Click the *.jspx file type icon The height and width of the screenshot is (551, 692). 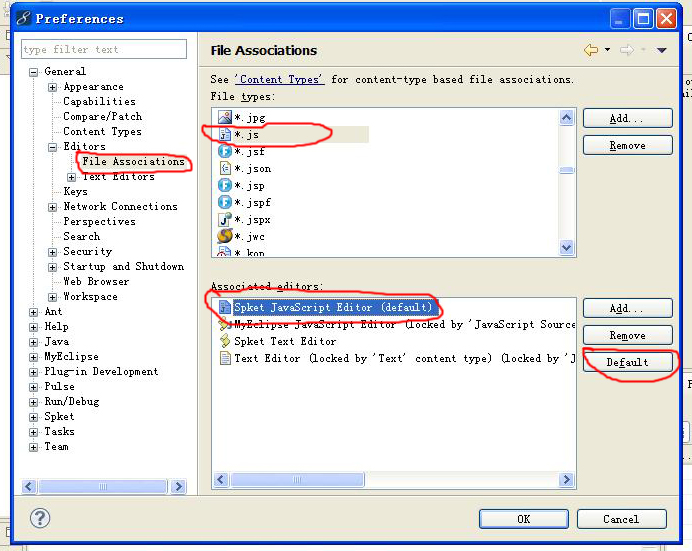coord(225,219)
